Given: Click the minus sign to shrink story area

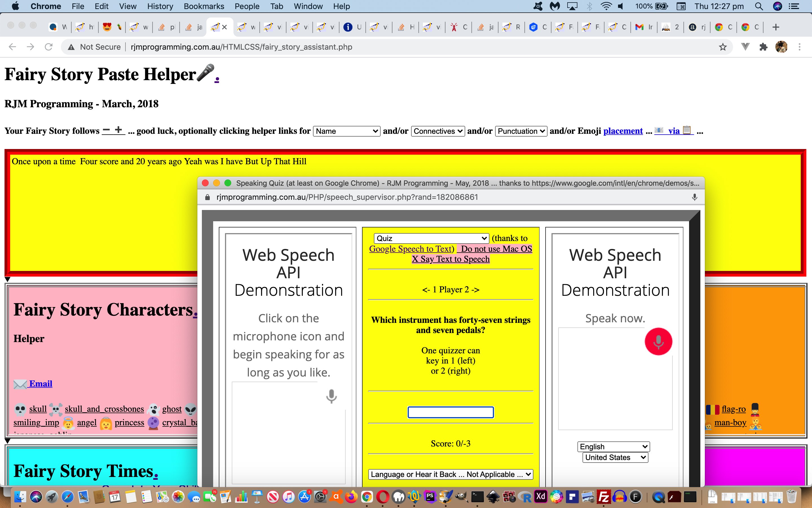Looking at the screenshot, I should [x=106, y=130].
